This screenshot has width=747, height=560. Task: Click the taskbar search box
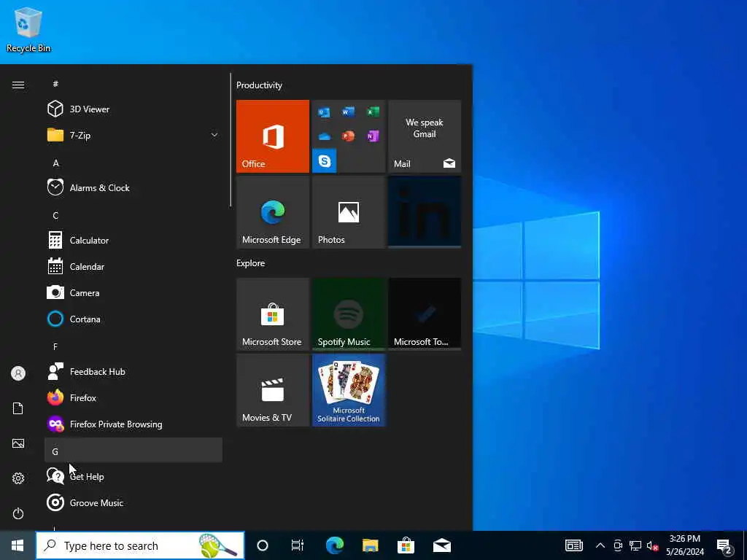point(140,545)
